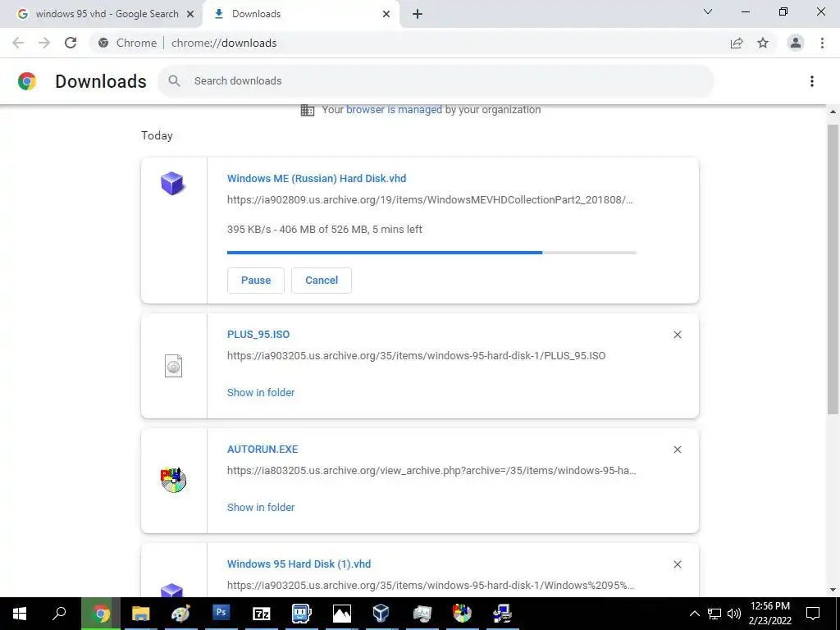Open the Photos app in taskbar
This screenshot has height=630, width=840.
coord(342,614)
